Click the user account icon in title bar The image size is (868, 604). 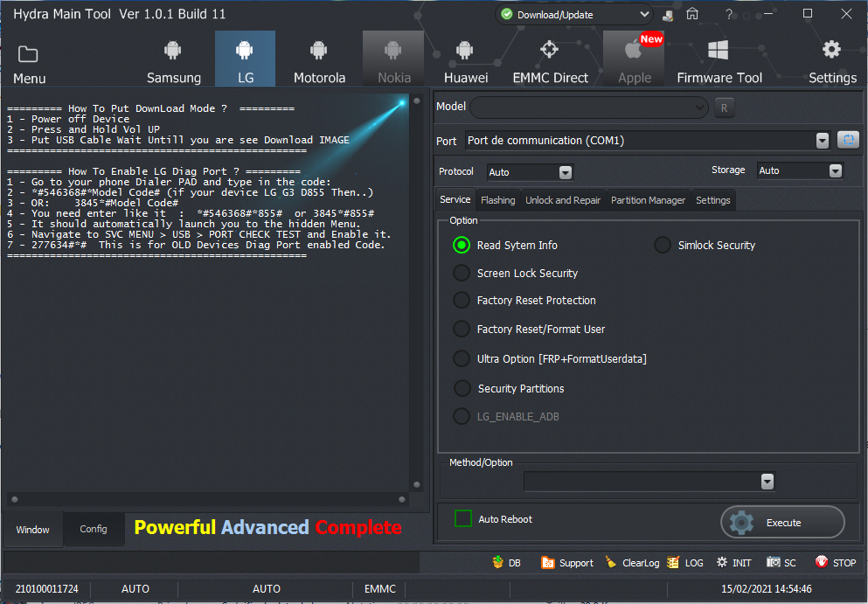pos(668,15)
